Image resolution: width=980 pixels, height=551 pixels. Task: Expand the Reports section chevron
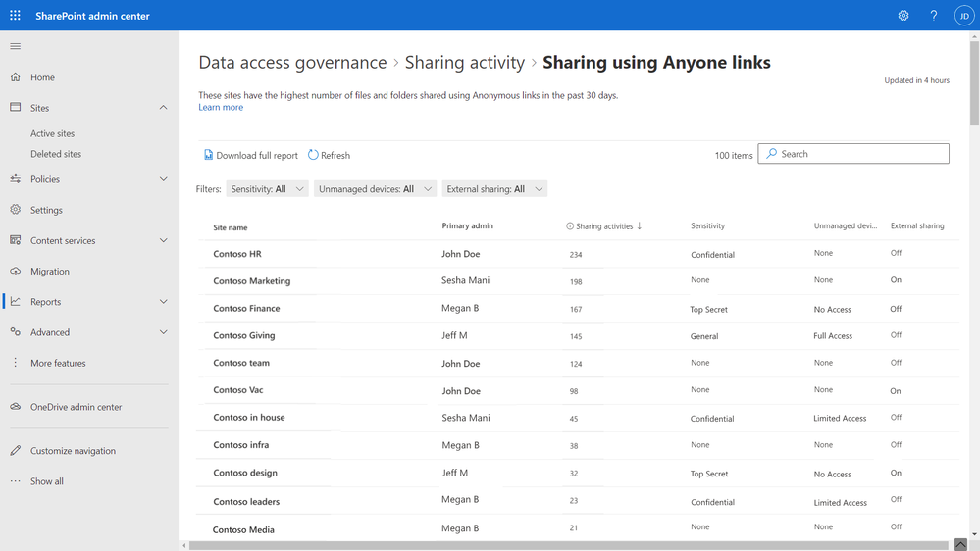[x=163, y=302]
